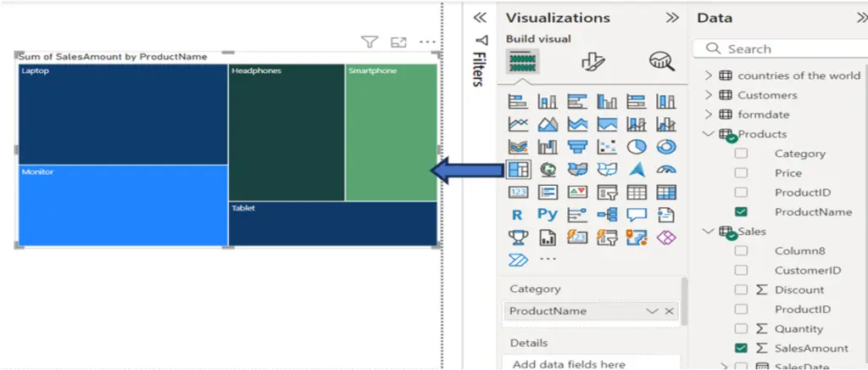Select the R script visual

tap(517, 215)
